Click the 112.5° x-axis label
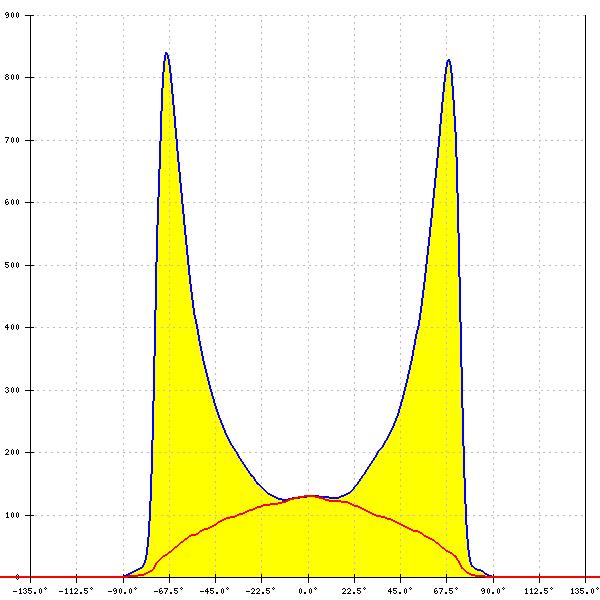The width and height of the screenshot is (600, 600). point(539,591)
